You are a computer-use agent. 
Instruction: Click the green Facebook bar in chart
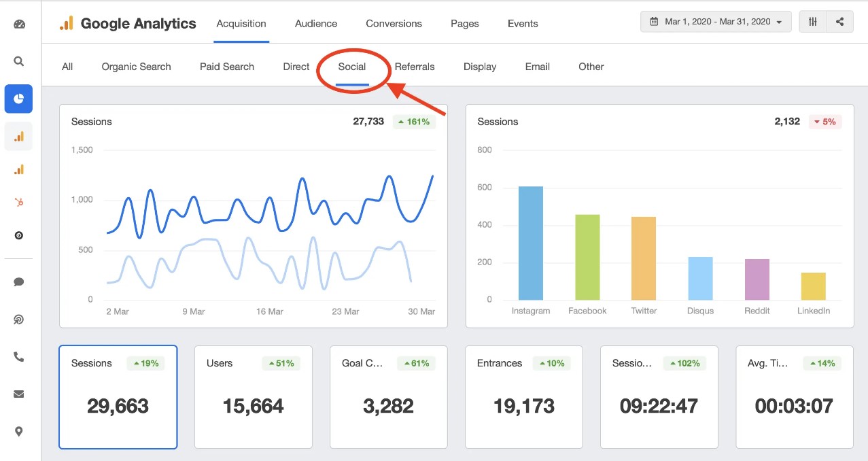click(587, 257)
